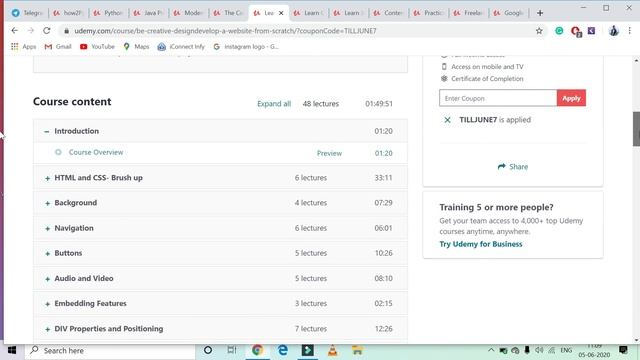
Task: Click the Expand all link
Action: point(274,104)
